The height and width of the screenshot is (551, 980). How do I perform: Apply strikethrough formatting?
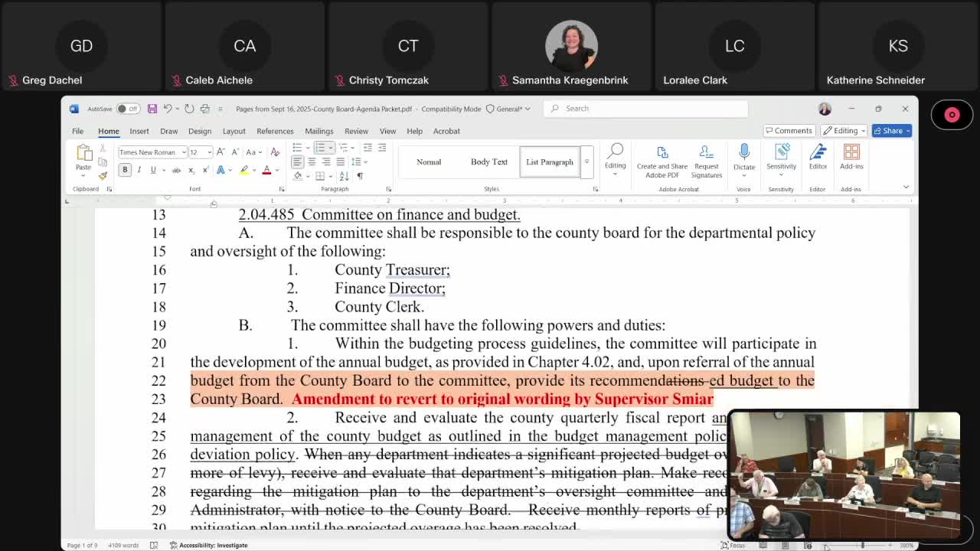coord(176,170)
